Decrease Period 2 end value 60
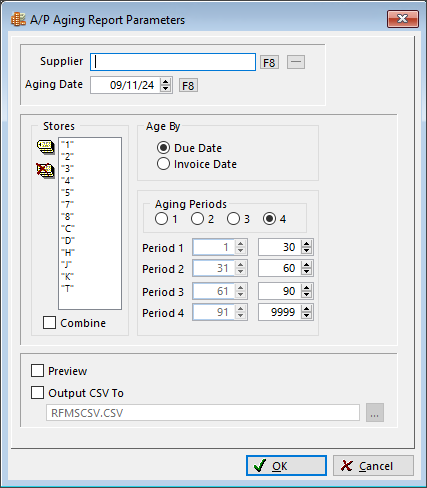Image resolution: width=427 pixels, height=488 pixels. (x=307, y=272)
